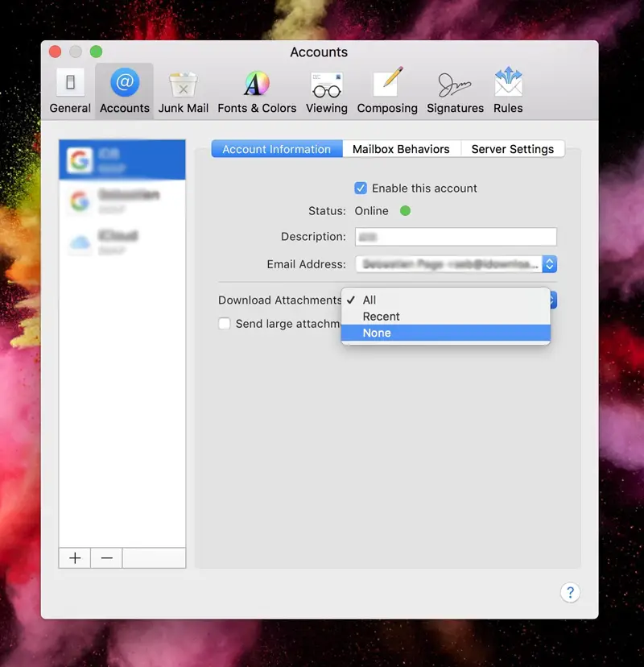Image resolution: width=644 pixels, height=667 pixels.
Task: Open the Rules preferences pane
Action: point(508,91)
